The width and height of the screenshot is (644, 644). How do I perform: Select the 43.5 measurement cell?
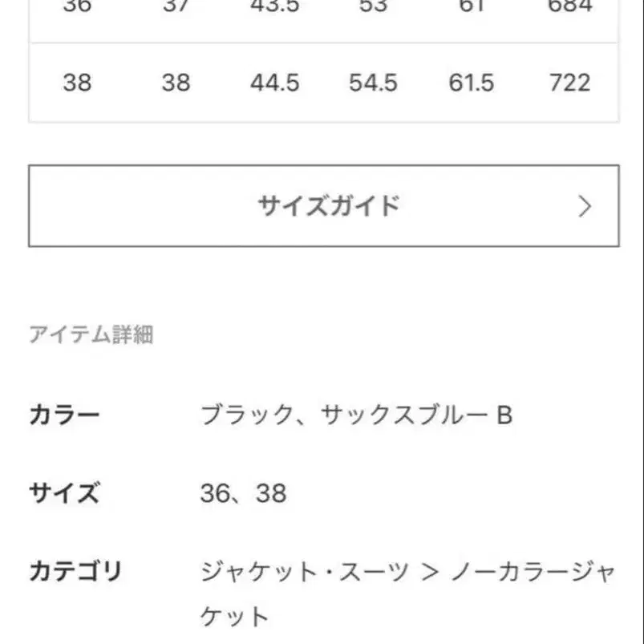coord(274,6)
